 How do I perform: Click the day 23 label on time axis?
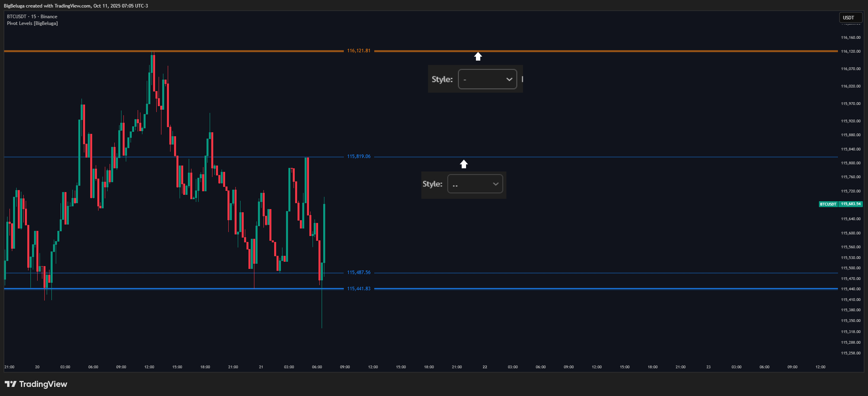coord(708,367)
